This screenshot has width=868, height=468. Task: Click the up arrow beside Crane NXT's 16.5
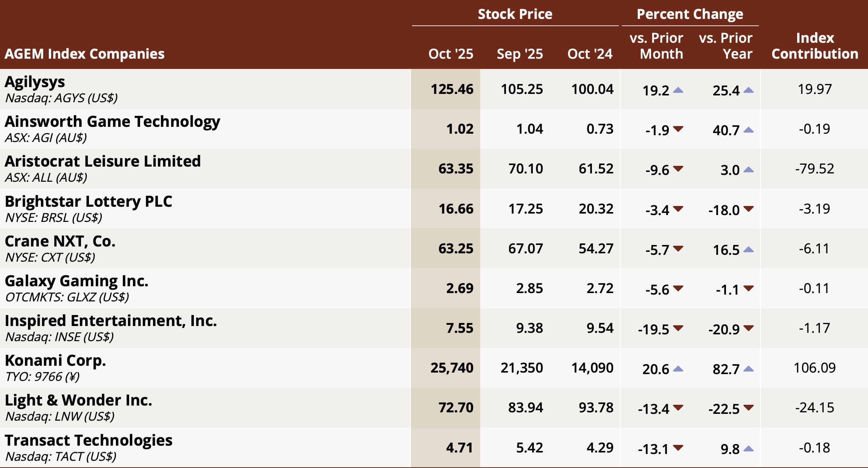click(x=748, y=250)
